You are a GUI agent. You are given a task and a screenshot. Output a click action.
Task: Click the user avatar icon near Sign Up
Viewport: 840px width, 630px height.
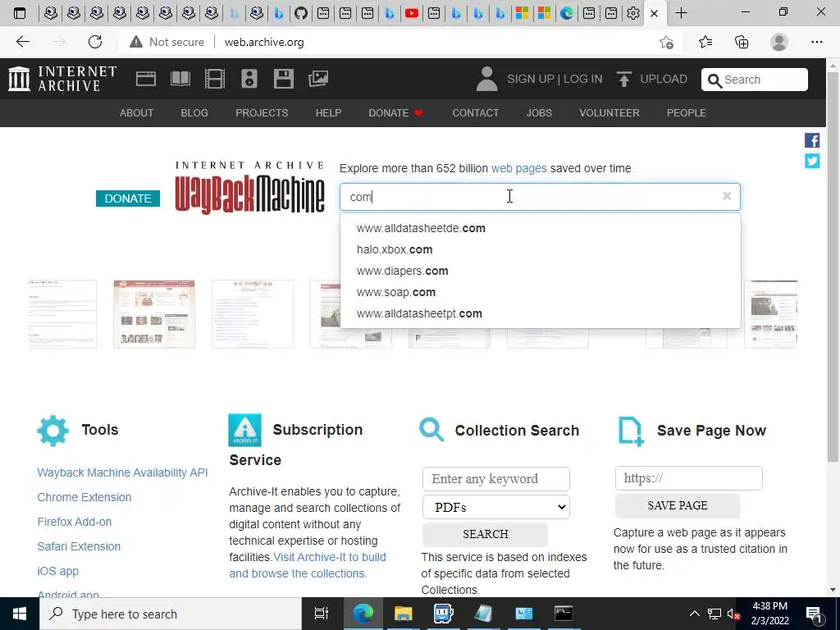[486, 79]
